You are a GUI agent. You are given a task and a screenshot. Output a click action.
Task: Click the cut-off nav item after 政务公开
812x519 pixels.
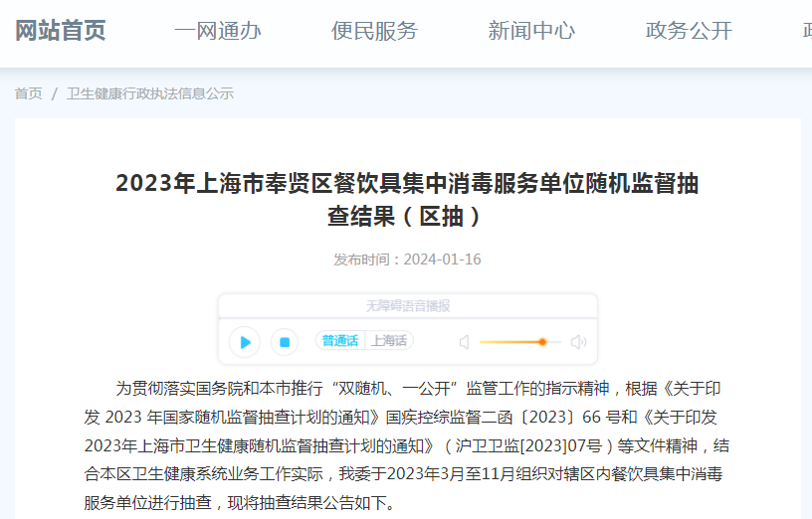(806, 31)
